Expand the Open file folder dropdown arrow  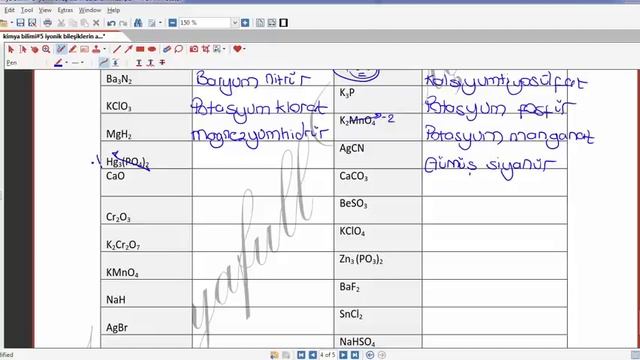[12, 23]
